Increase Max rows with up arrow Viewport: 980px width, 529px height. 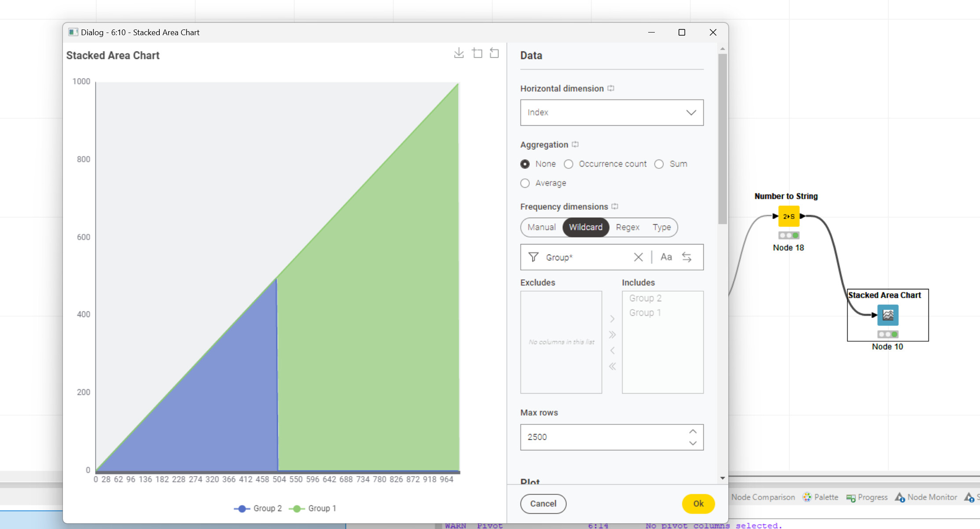693,431
